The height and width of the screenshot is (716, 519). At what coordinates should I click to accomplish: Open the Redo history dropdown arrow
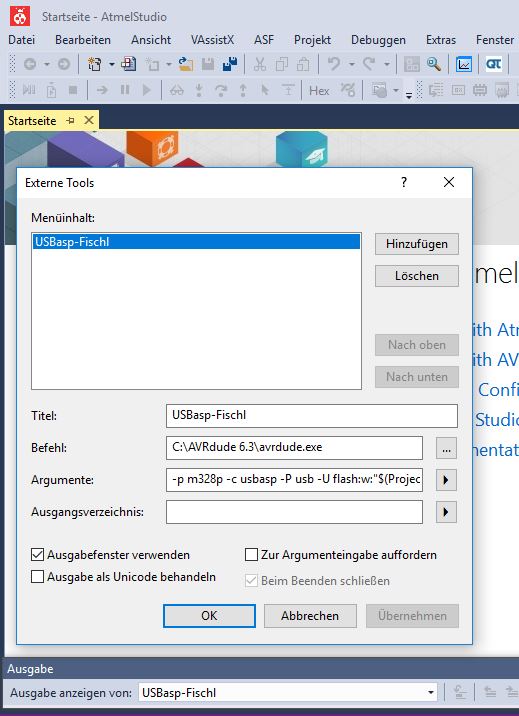[387, 64]
